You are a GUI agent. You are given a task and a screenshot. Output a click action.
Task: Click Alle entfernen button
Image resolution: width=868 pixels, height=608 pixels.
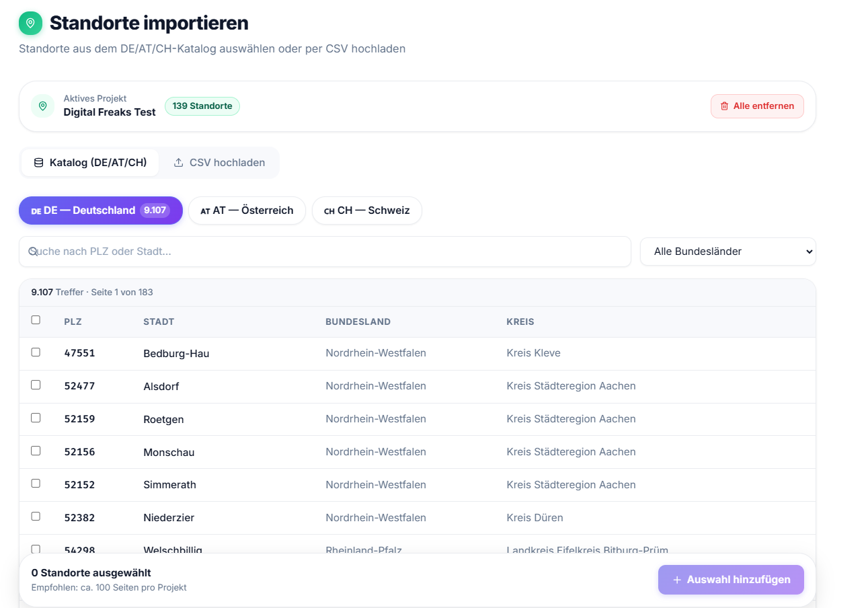pyautogui.click(x=757, y=106)
